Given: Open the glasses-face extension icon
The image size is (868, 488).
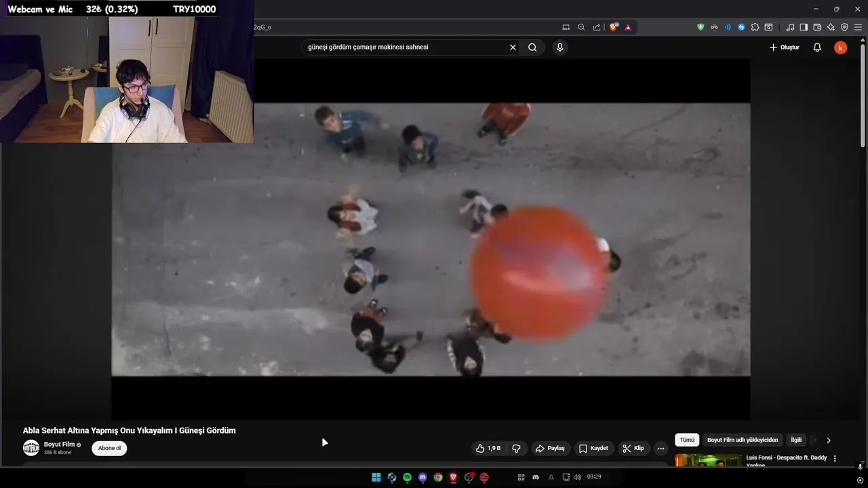Looking at the screenshot, I should pos(714,27).
